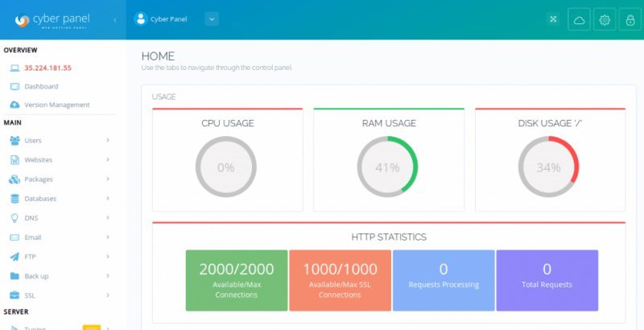
Task: Click the Packages cubes icon
Action: click(14, 179)
